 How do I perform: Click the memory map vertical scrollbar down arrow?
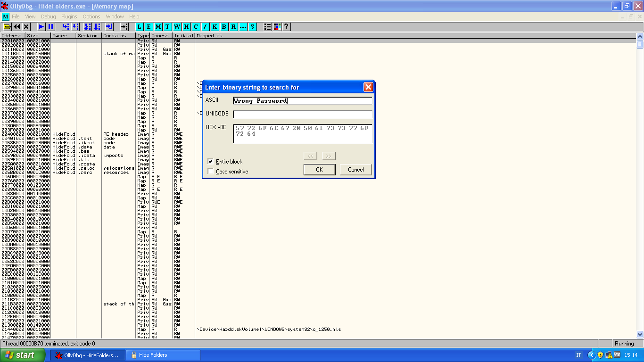(640, 334)
